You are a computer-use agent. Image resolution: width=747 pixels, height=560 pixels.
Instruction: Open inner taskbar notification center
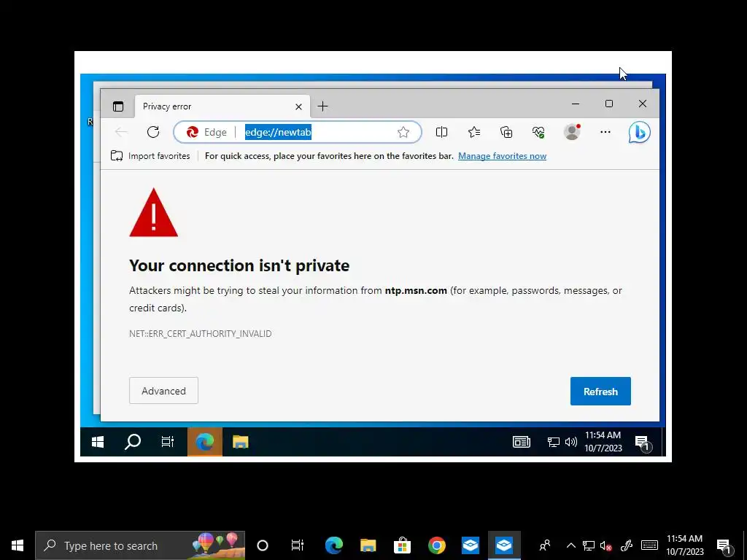pos(643,443)
